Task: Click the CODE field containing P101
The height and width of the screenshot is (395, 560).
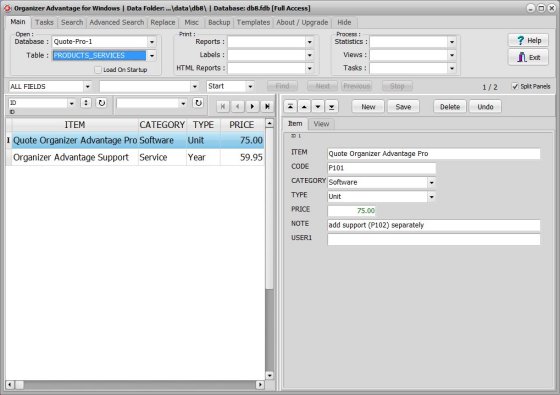Action: 381,168
